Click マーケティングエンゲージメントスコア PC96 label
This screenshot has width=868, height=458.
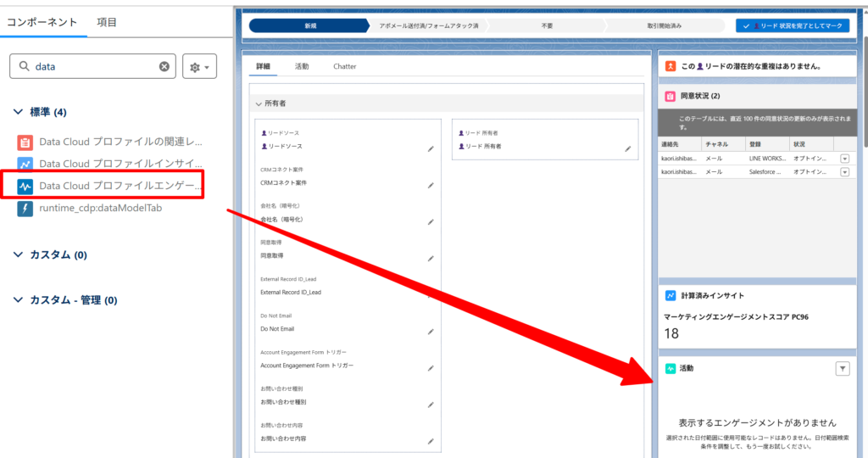[736, 317]
